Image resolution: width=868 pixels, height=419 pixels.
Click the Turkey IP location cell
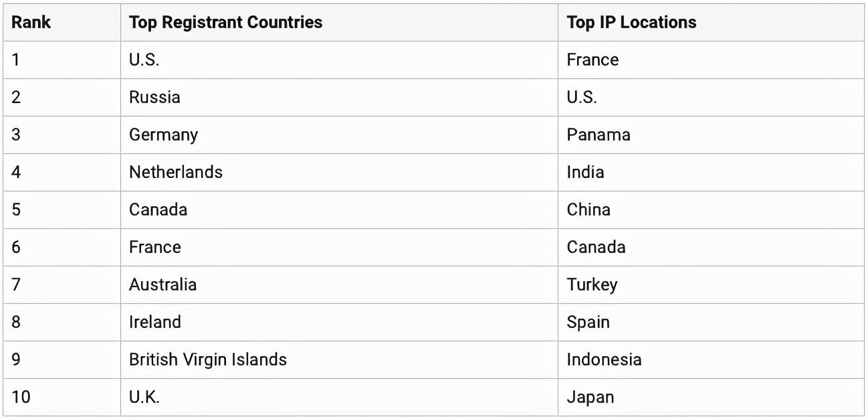click(x=592, y=284)
